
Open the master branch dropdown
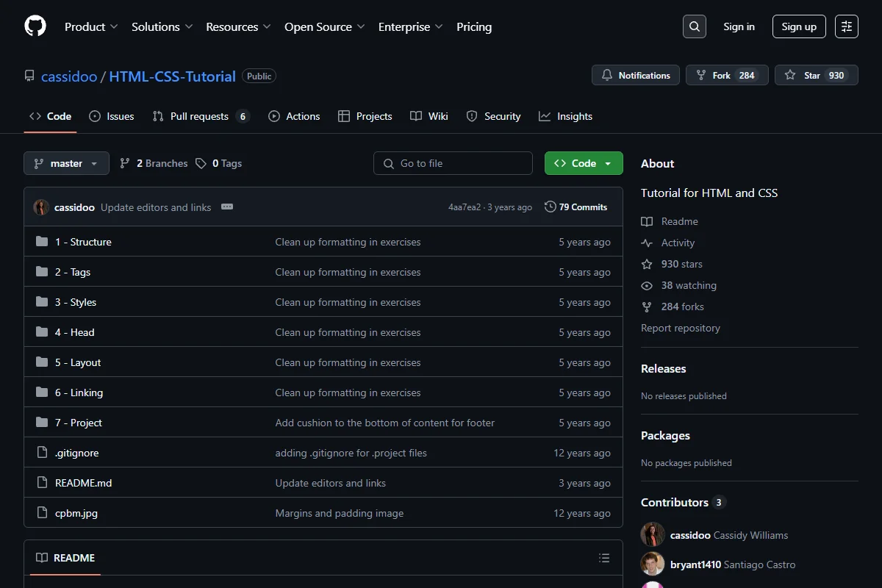coord(66,163)
